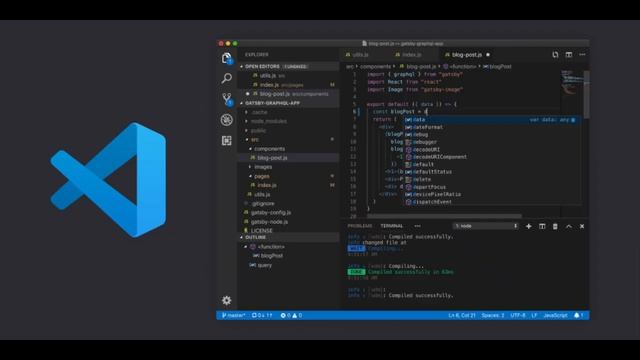Image resolution: width=640 pixels, height=360 pixels.
Task: Open the Search view in activity bar
Action: point(227,78)
